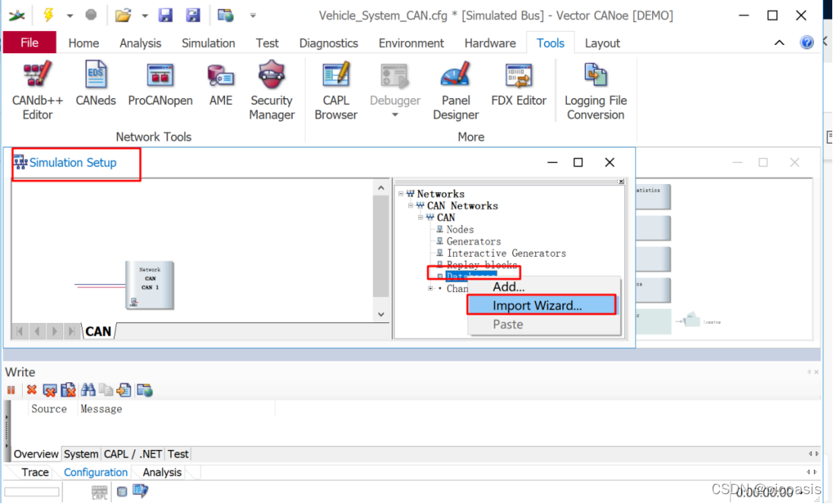Screen dimensions: 833x504
Task: Open Logging File Conversion tool
Action: 596,90
